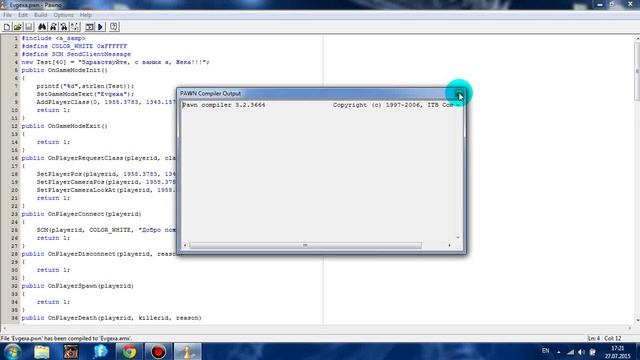Viewport: 640px width, 360px height.
Task: Open the Windows Start menu
Action: [x=13, y=351]
